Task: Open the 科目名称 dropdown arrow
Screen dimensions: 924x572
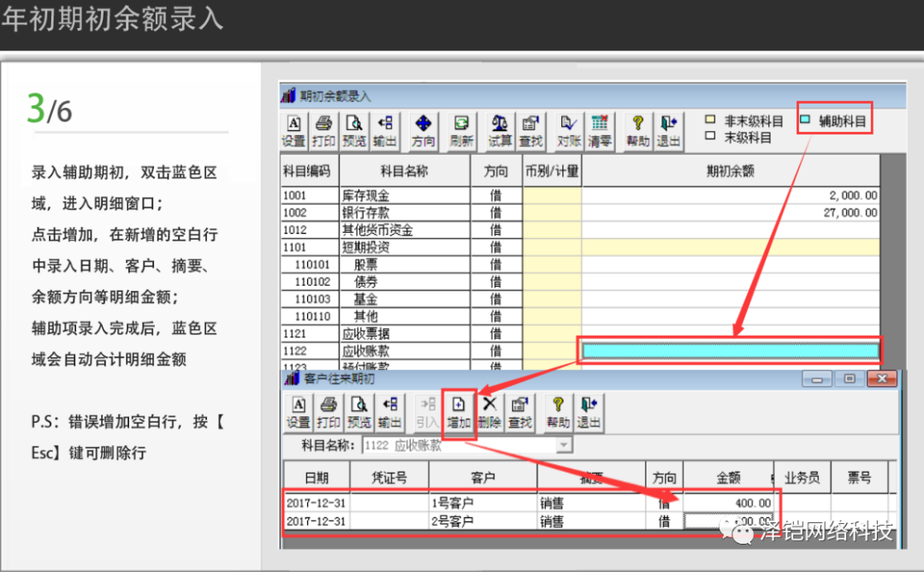Action: 563,445
